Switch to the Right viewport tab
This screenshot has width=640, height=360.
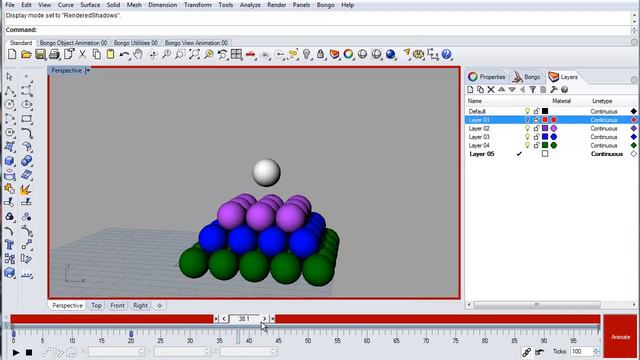140,305
